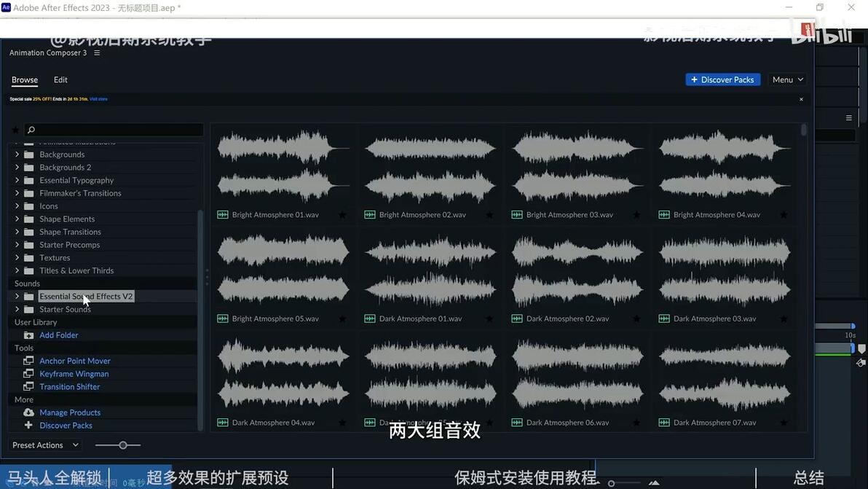Select the Shape Transitions folder

tap(71, 232)
